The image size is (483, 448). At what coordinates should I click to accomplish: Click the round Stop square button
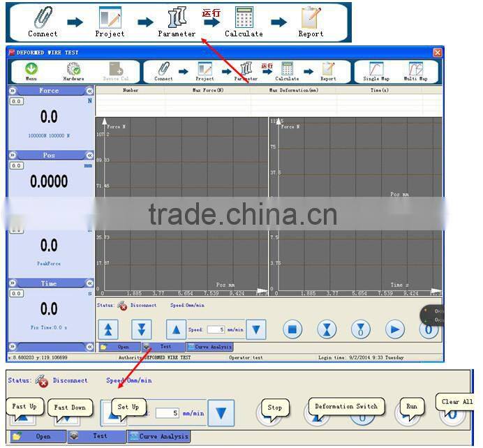(292, 329)
